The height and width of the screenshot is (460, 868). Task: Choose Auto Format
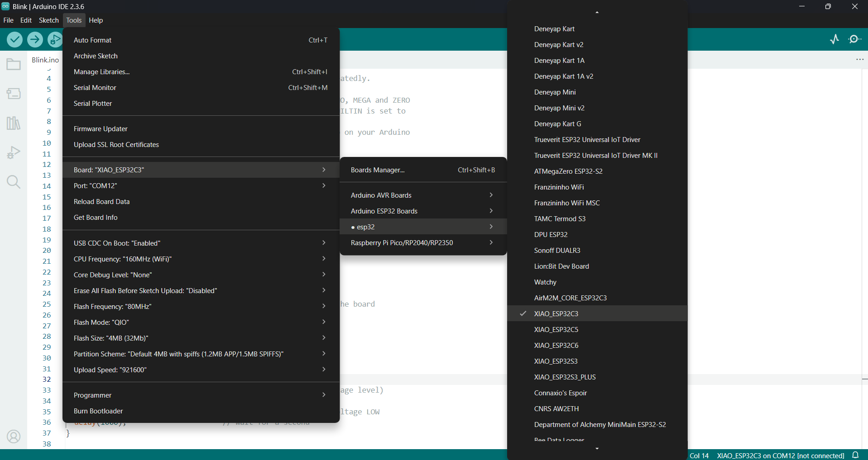pos(201,40)
